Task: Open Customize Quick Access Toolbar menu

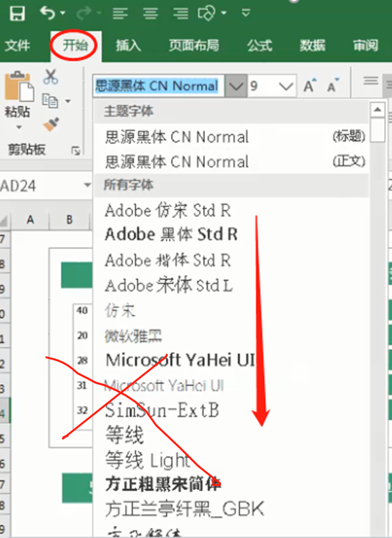Action: tap(246, 13)
